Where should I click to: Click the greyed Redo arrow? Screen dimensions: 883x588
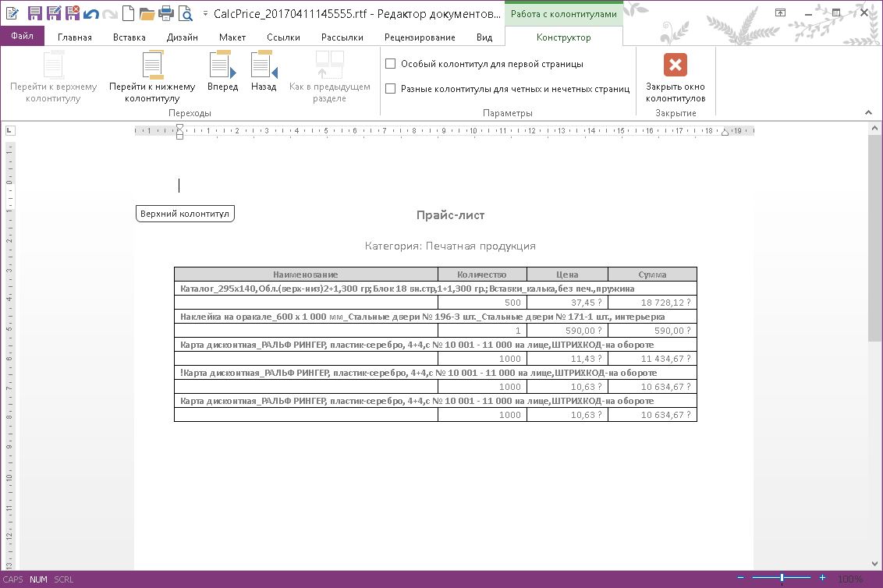(x=110, y=13)
